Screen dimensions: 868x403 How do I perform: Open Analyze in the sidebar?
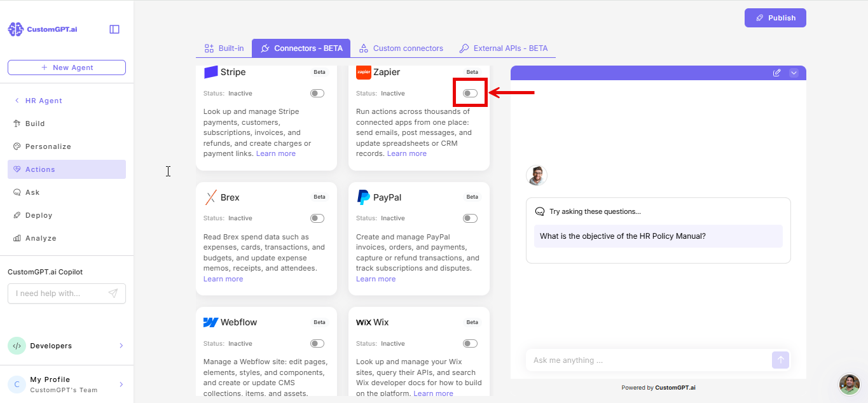tap(67, 238)
